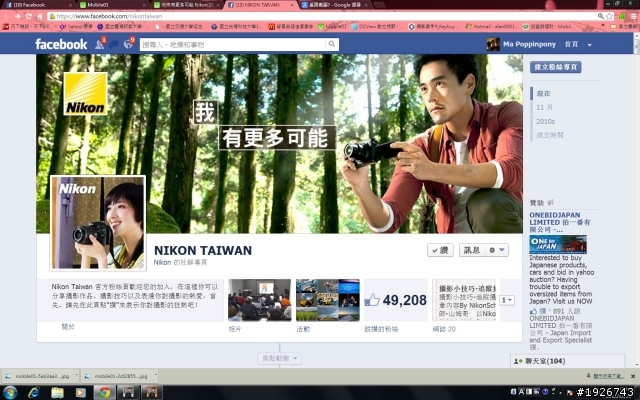Image resolution: width=640 pixels, height=400 pixels.
Task: Click the 讚 liked button on Nikon page
Action: pyautogui.click(x=440, y=250)
